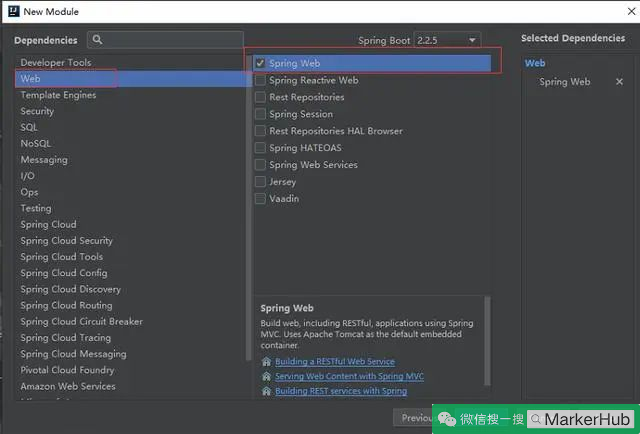Open the Spring Boot version dropdown
The height and width of the screenshot is (434, 640).
[x=447, y=40]
